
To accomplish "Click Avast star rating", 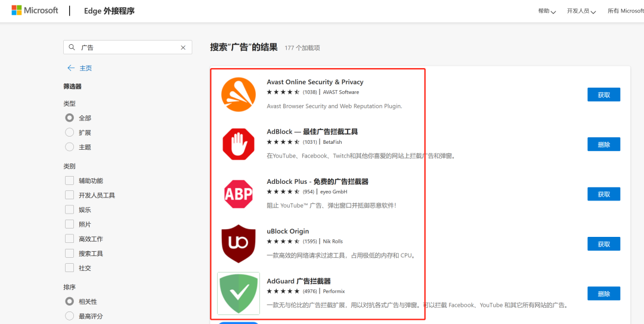I will pos(283,92).
